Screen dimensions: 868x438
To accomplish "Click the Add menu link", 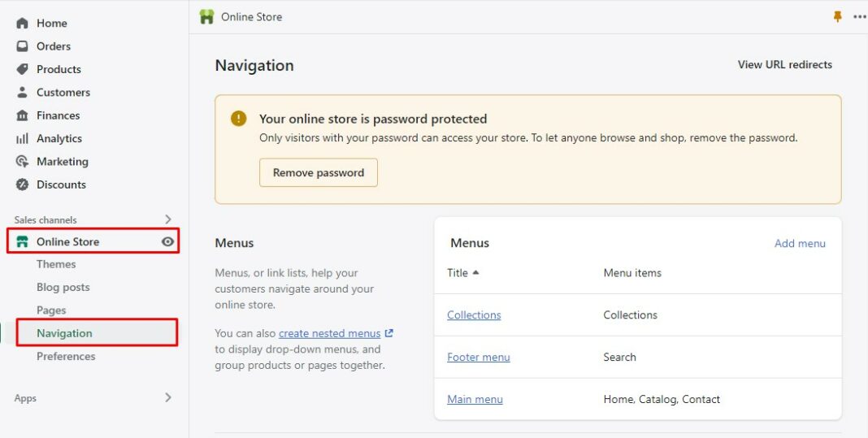I will click(800, 243).
